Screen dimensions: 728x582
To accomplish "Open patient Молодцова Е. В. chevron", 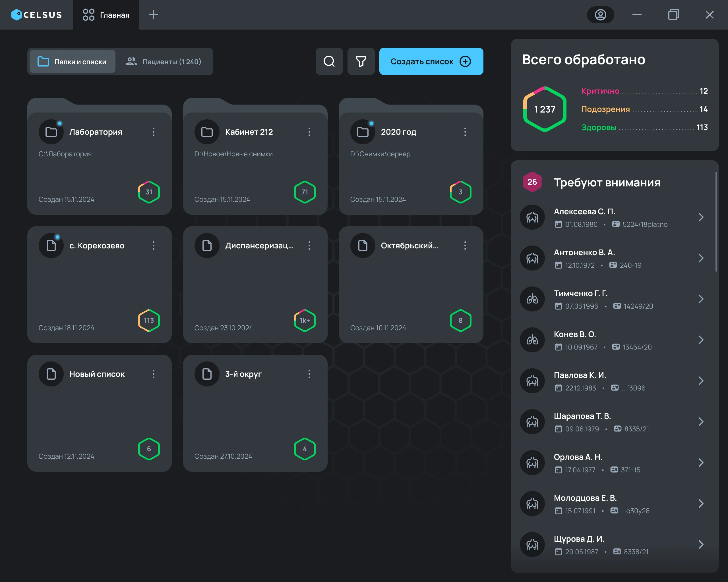I will (701, 504).
